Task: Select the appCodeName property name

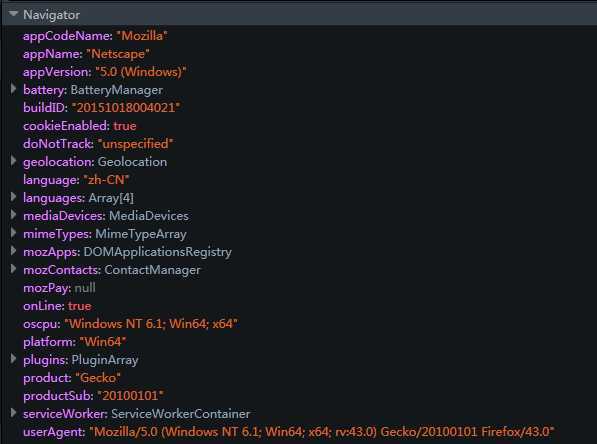Action: click(x=67, y=36)
